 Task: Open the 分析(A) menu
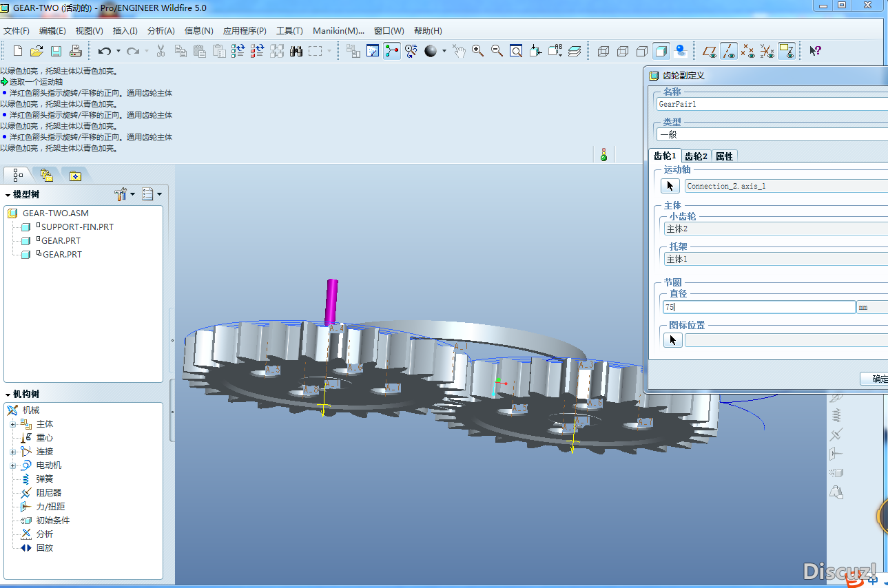pyautogui.click(x=161, y=31)
